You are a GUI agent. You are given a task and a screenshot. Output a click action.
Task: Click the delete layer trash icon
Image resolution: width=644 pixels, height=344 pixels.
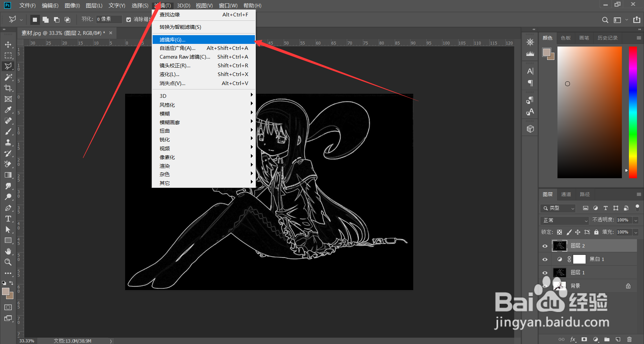click(x=629, y=339)
